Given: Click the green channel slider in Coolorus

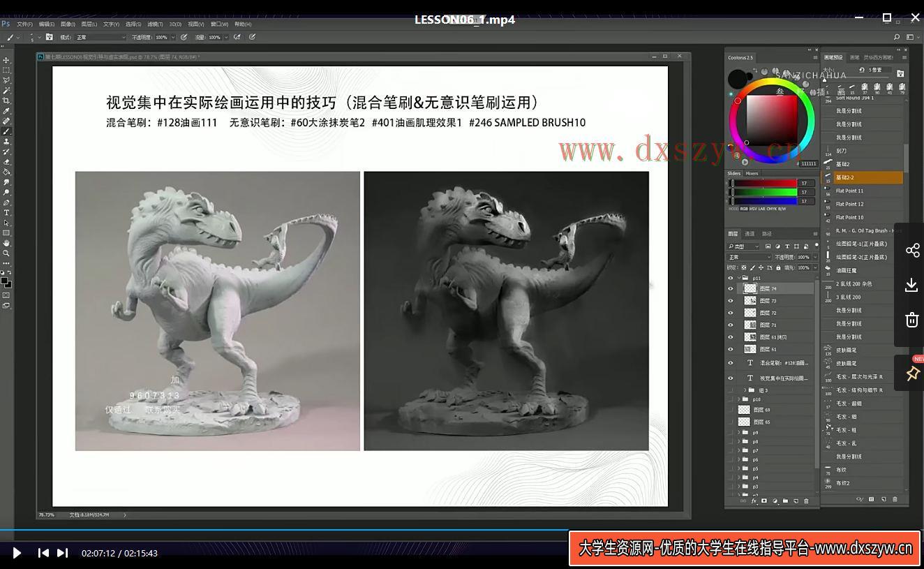Looking at the screenshot, I should [762, 192].
